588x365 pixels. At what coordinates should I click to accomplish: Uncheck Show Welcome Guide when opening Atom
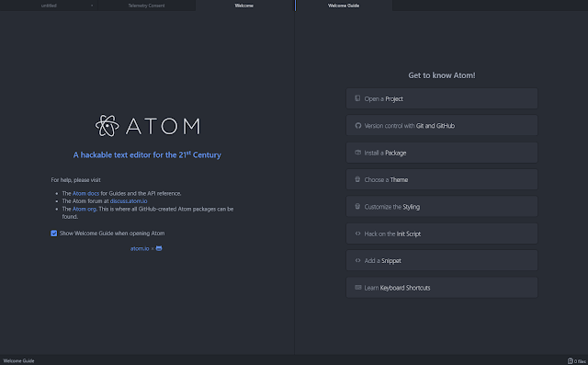pyautogui.click(x=54, y=234)
